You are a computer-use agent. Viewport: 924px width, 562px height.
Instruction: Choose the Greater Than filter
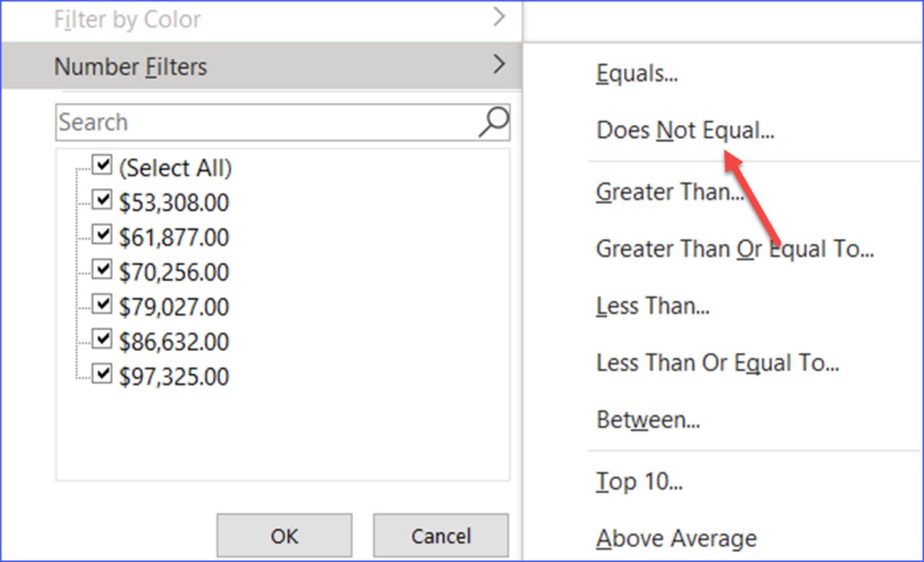[670, 191]
